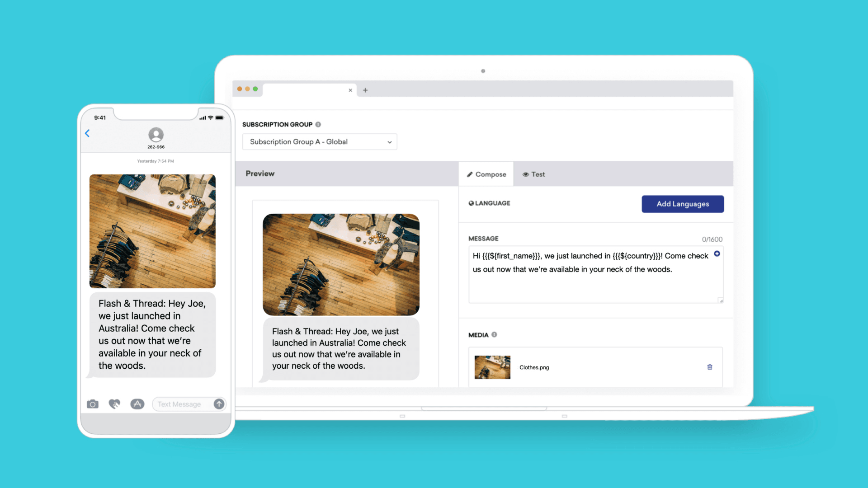
Task: Click the close tab X button in browser
Action: click(x=350, y=90)
